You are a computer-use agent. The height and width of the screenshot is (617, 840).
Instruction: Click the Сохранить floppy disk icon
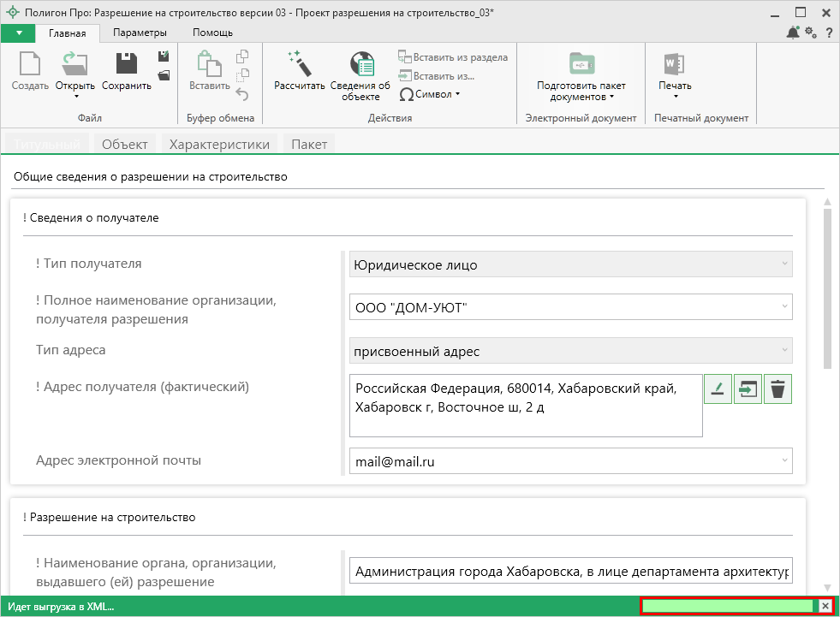[127, 64]
